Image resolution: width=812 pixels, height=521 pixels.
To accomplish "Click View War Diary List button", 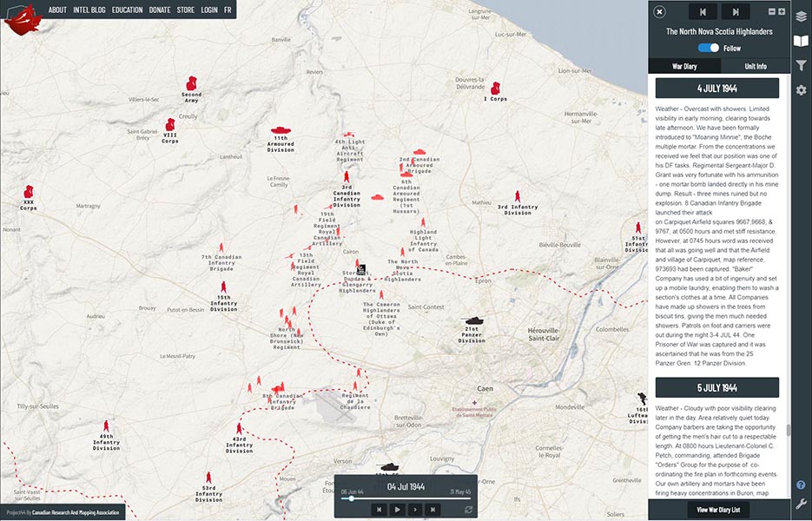I will tap(716, 510).
